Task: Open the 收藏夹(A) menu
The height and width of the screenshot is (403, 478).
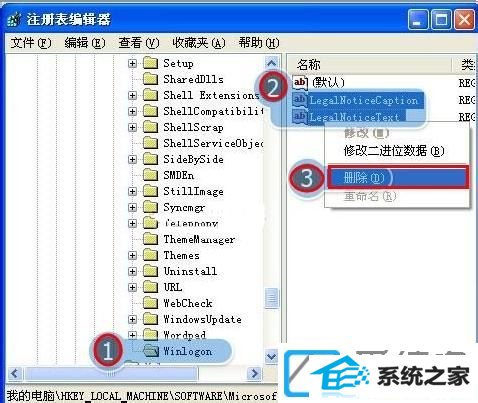Action: pos(199,43)
